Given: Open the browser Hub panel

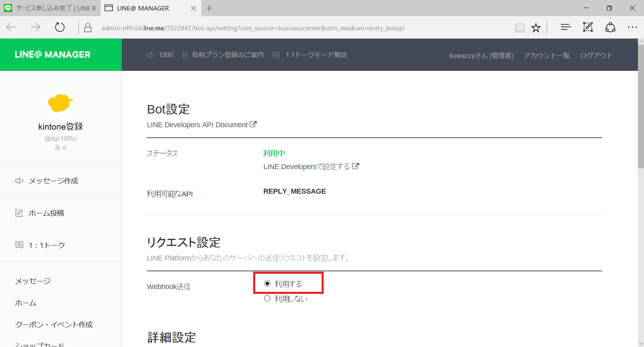Looking at the screenshot, I should pos(566,27).
